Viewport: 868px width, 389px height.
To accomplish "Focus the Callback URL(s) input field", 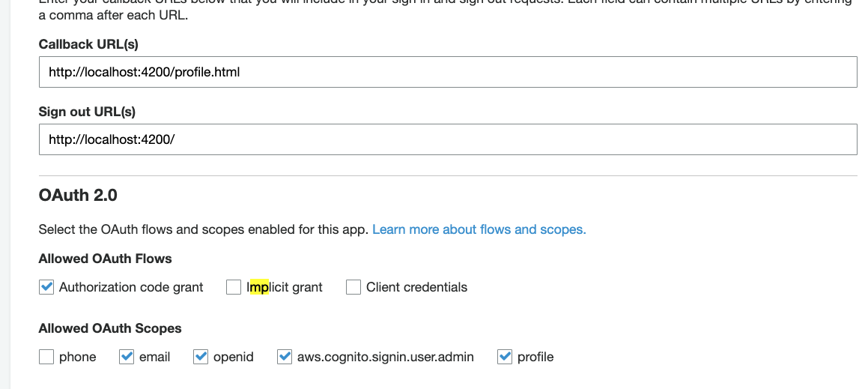I will (447, 73).
